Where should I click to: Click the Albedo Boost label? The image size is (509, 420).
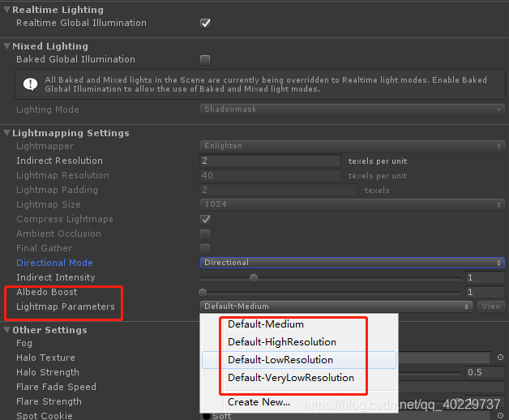point(47,292)
